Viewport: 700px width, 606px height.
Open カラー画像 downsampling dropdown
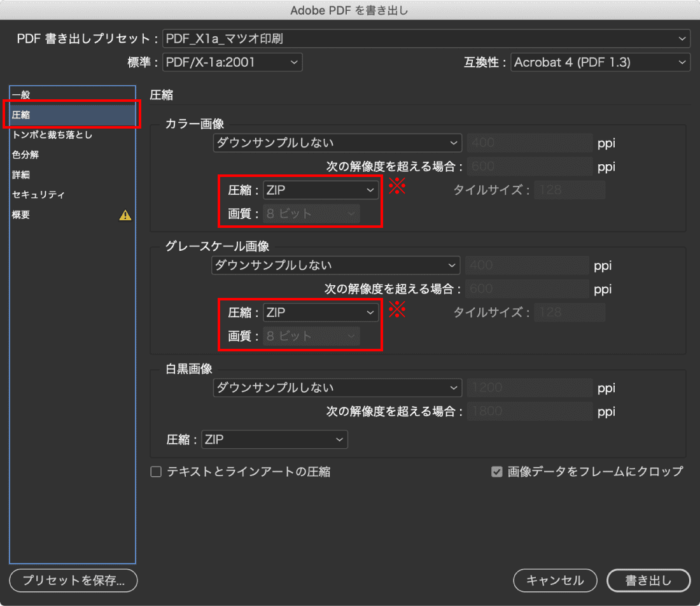click(x=337, y=143)
